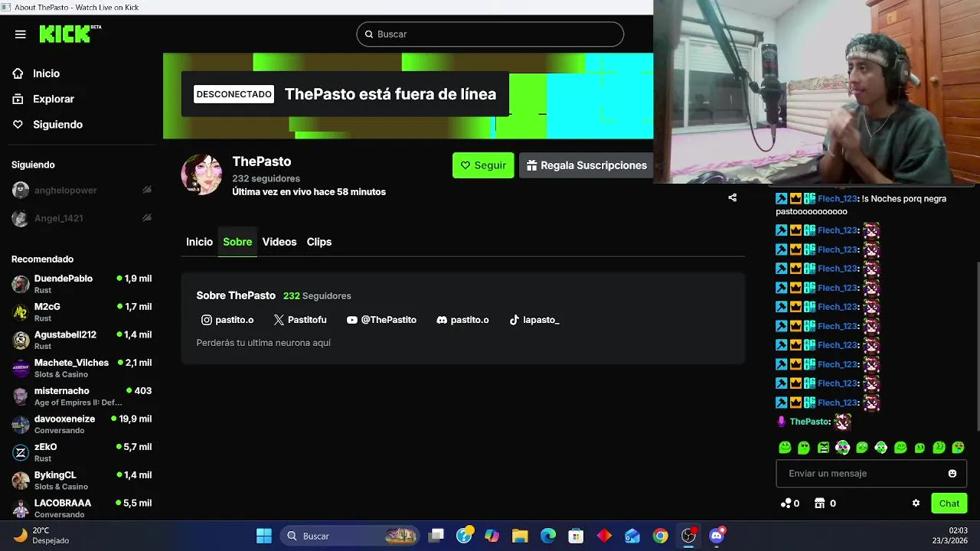
Task: Click Flech_123 username in top chat message
Action: coord(837,199)
